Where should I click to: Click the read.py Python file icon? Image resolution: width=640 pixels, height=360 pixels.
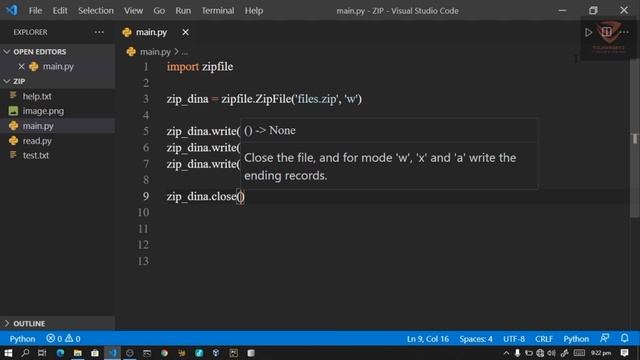[13, 140]
